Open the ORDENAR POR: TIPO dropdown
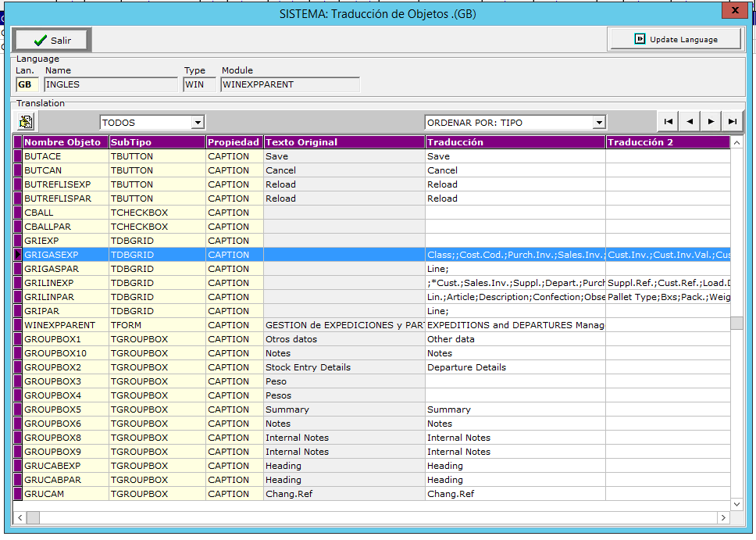The height and width of the screenshot is (540, 756). pyautogui.click(x=598, y=123)
